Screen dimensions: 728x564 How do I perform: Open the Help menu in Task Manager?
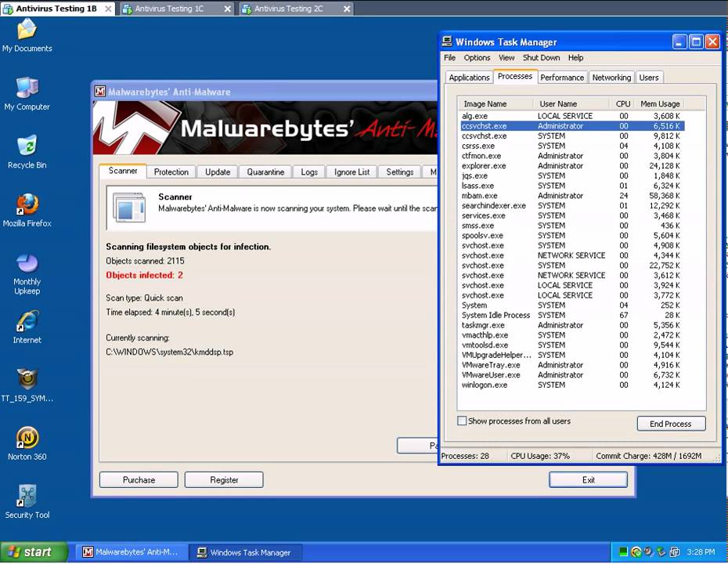(x=575, y=58)
